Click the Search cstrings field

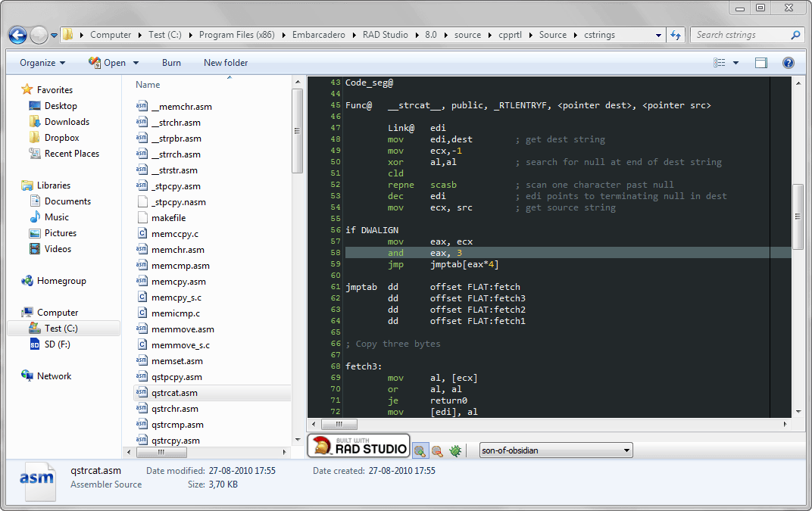pos(742,36)
